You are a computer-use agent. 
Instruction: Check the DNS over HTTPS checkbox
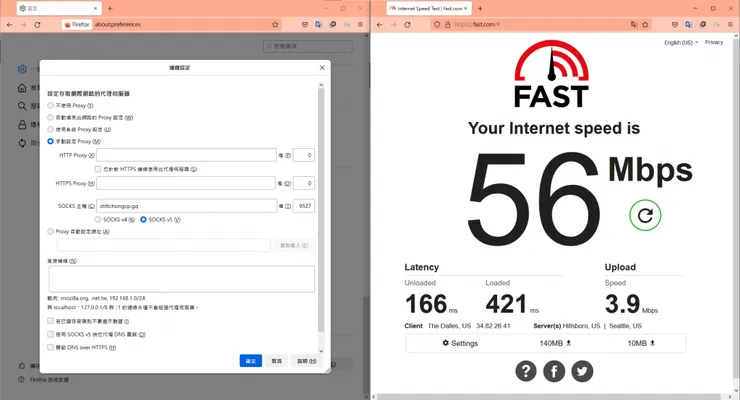[x=50, y=348]
